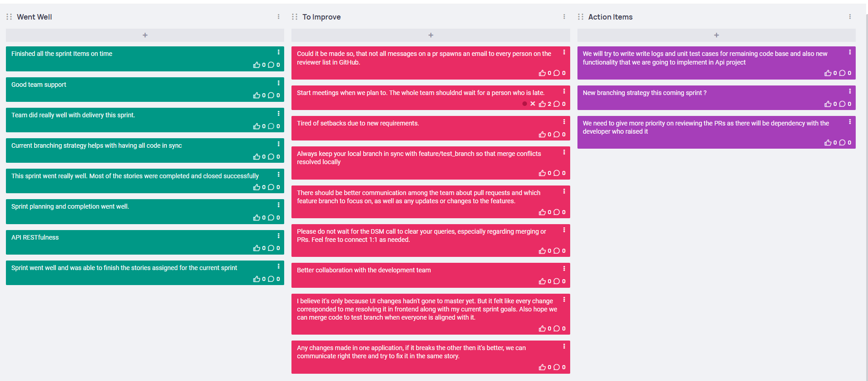Like the 'Tired of setbacks' card
This screenshot has width=868, height=381.
tap(542, 135)
